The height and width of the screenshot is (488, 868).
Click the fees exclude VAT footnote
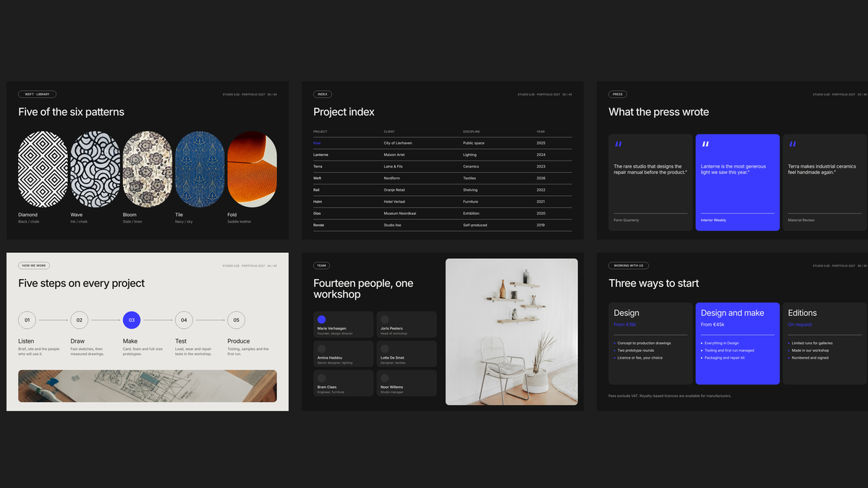(670, 396)
